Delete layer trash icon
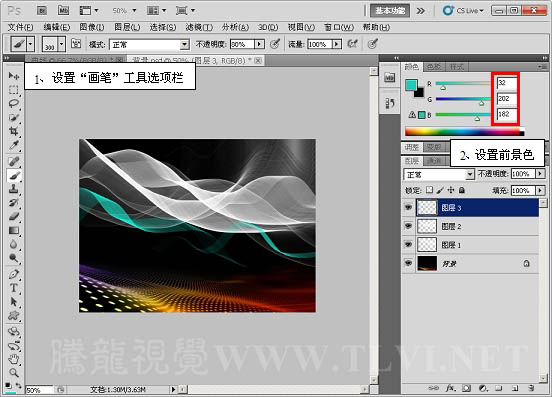The width and height of the screenshot is (552, 397). 531,388
